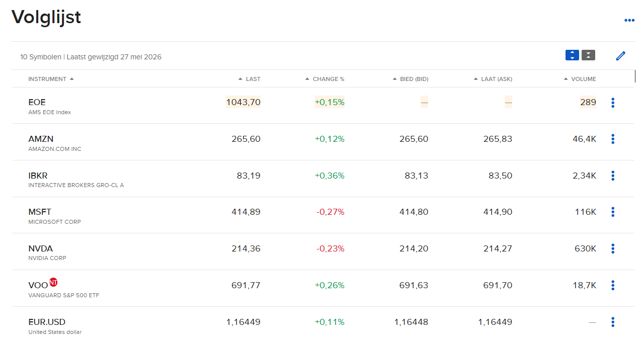This screenshot has height=341, width=644.
Task: Click VOO ask price 691,70
Action: 498,285
